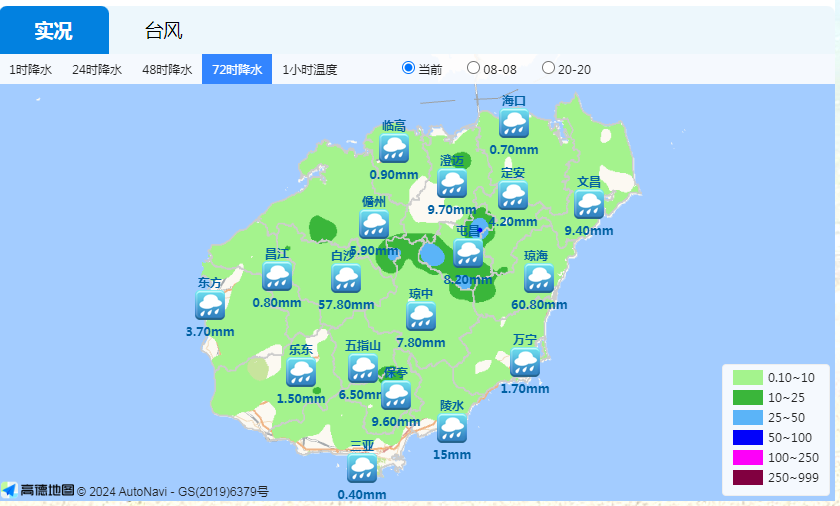Image resolution: width=840 pixels, height=506 pixels.
Task: Click the 白沙 rain icon
Action: point(346,278)
